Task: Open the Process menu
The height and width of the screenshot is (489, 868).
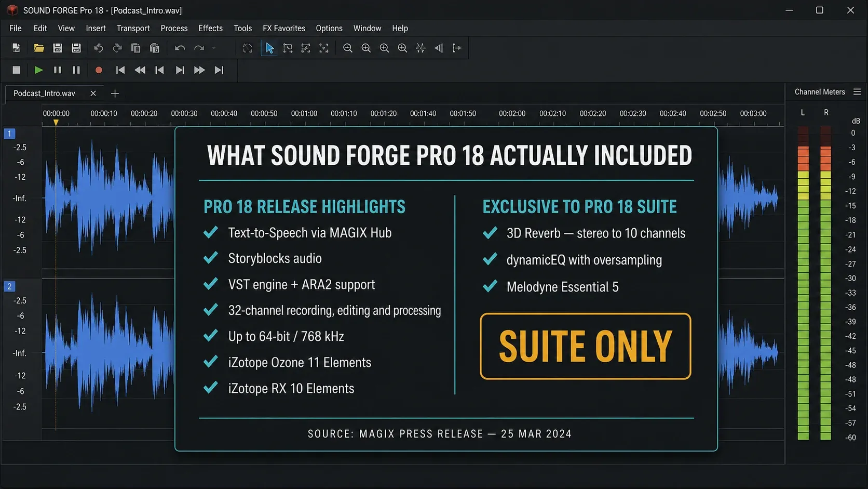Action: click(x=174, y=28)
